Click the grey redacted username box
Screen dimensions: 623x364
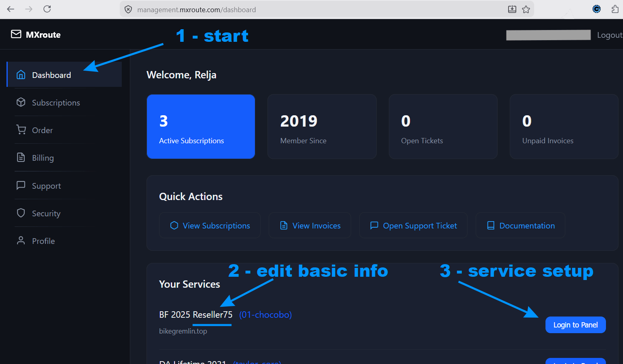pos(548,35)
